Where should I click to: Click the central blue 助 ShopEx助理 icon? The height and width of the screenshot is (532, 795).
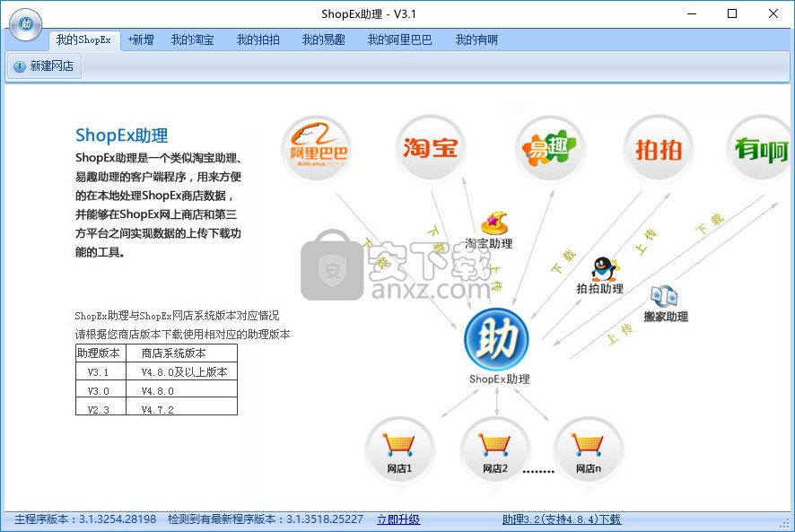[497, 339]
